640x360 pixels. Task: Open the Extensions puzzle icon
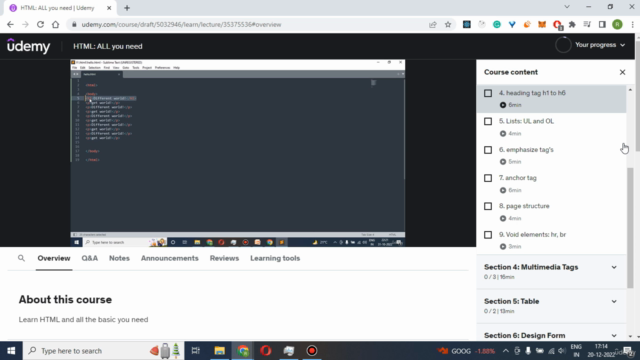[x=572, y=24]
